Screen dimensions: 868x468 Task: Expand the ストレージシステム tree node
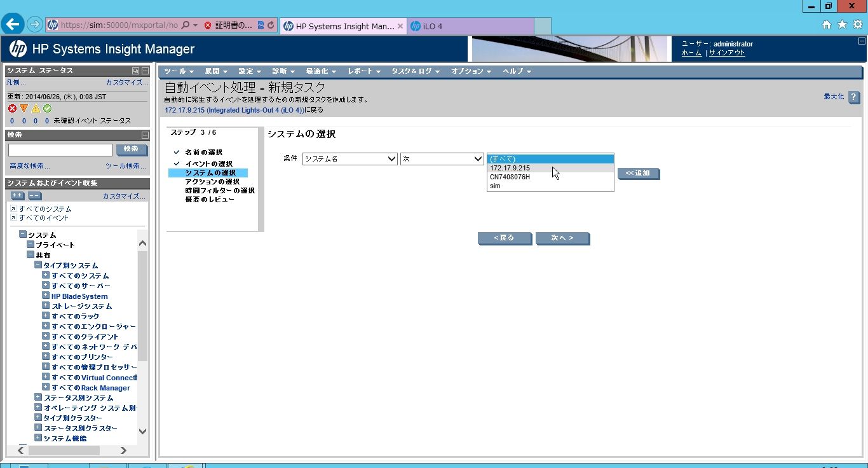click(46, 306)
